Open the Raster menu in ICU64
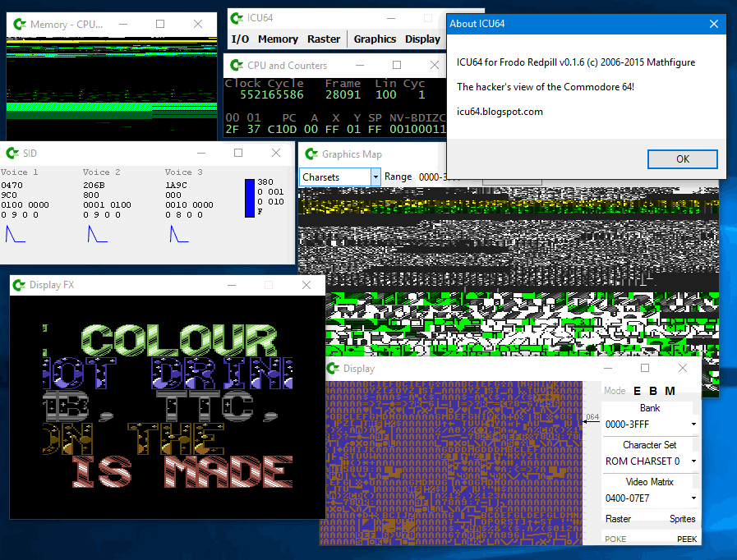 click(x=324, y=39)
